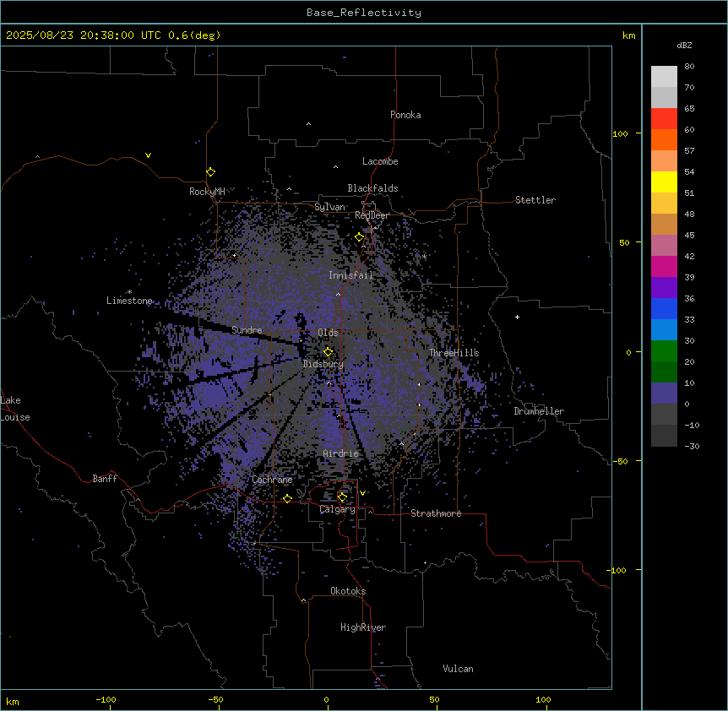Viewport: 728px width, 711px height.
Task: Click the 50 km tick on bottom axis
Action: point(435,699)
